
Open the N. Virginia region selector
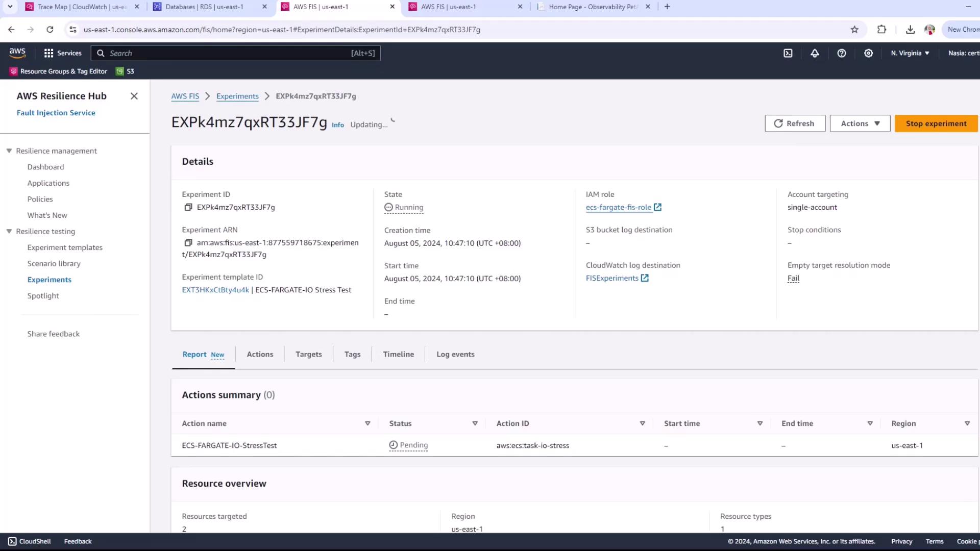pyautogui.click(x=910, y=53)
